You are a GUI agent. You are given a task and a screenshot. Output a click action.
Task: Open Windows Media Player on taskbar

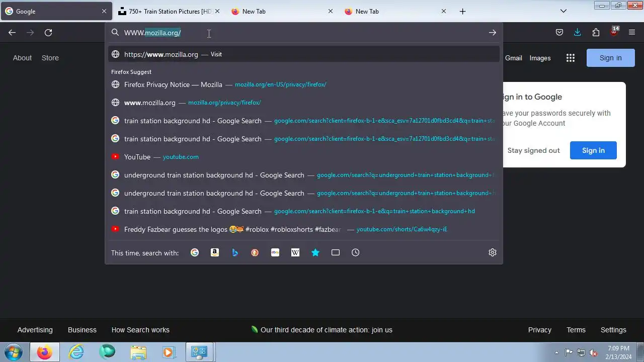click(170, 352)
